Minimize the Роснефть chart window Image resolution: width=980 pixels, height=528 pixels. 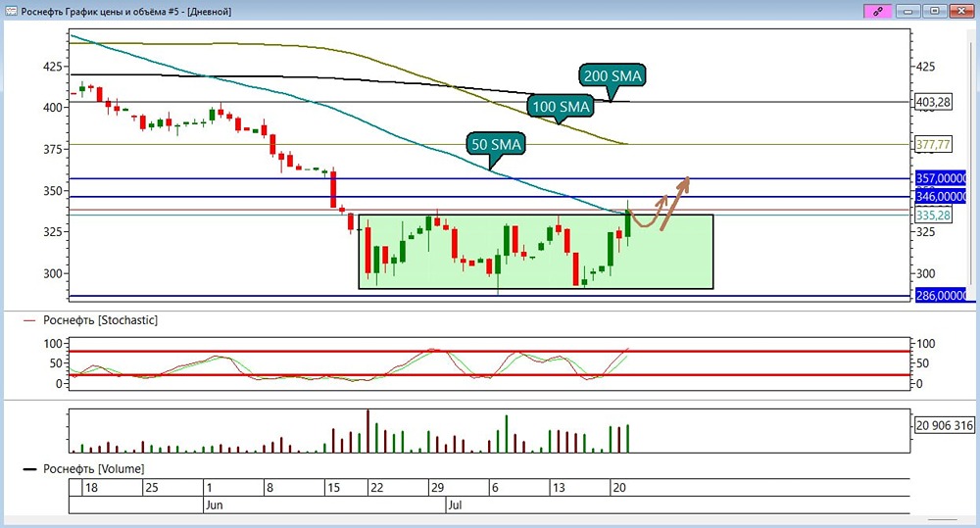[908, 11]
